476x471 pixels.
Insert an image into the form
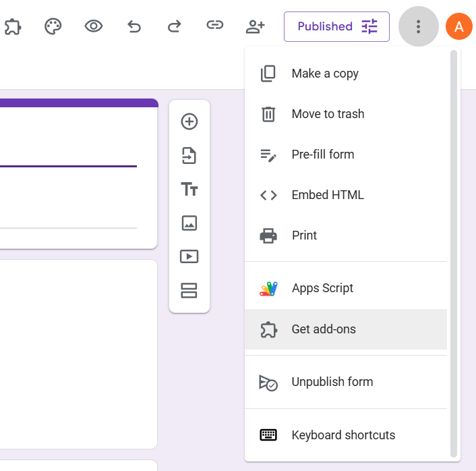point(189,223)
